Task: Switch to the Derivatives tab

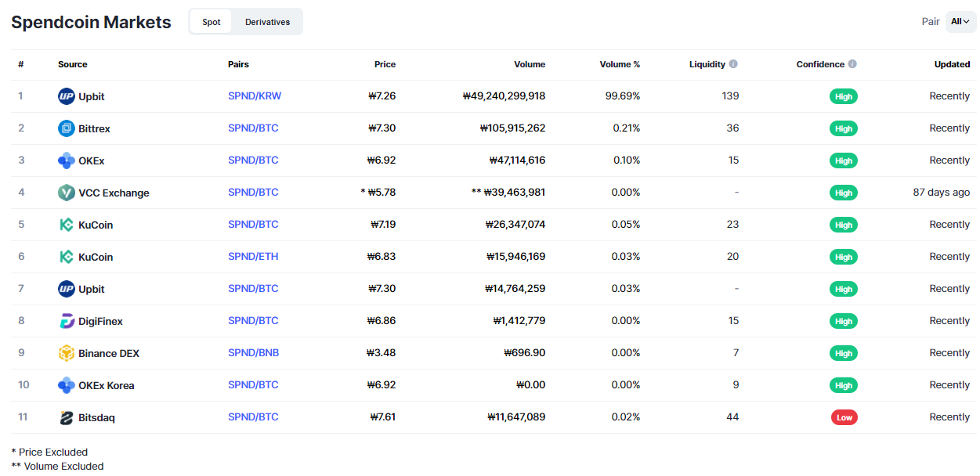Action: click(267, 22)
